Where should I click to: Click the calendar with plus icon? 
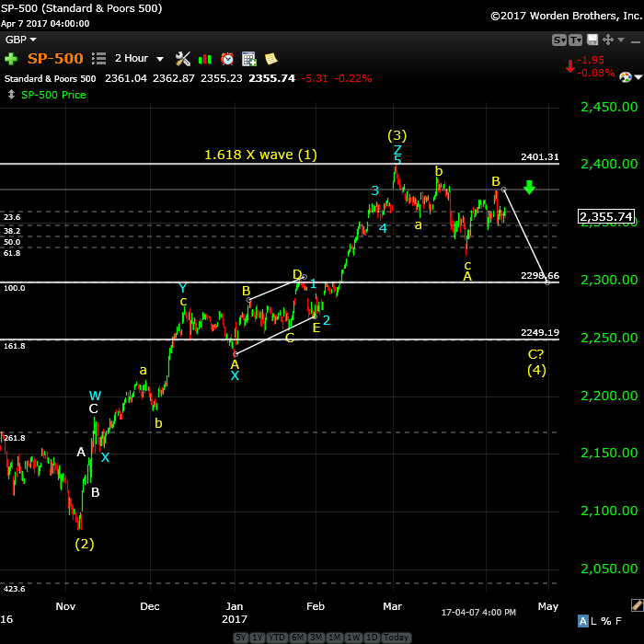(249, 59)
